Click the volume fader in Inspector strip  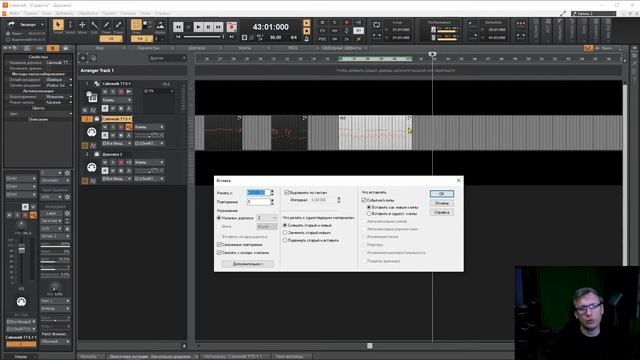[22, 248]
